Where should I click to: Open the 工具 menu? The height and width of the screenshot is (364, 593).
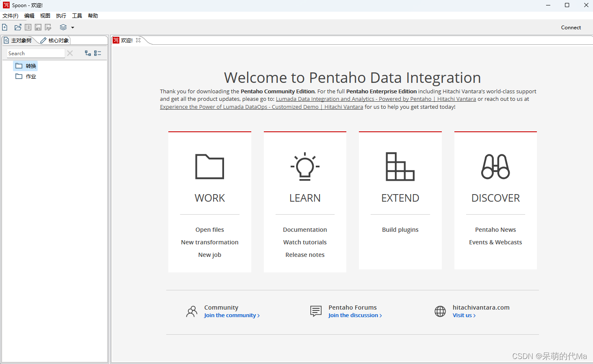[77, 15]
